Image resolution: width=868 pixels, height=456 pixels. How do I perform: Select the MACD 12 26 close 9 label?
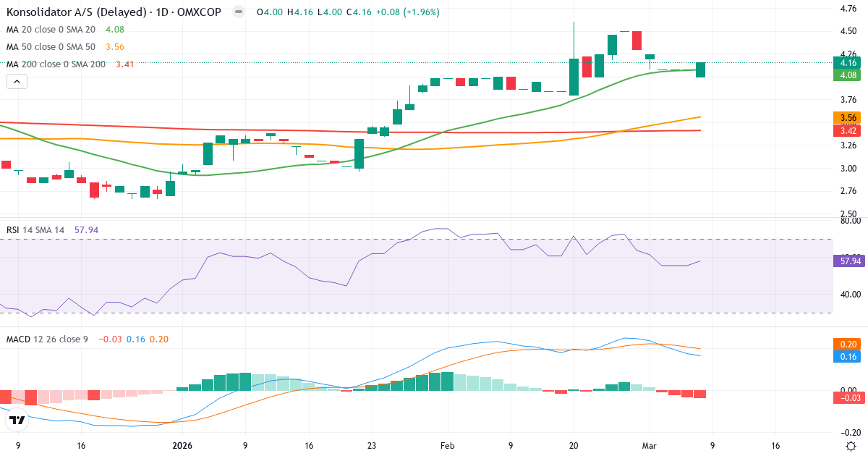point(47,337)
